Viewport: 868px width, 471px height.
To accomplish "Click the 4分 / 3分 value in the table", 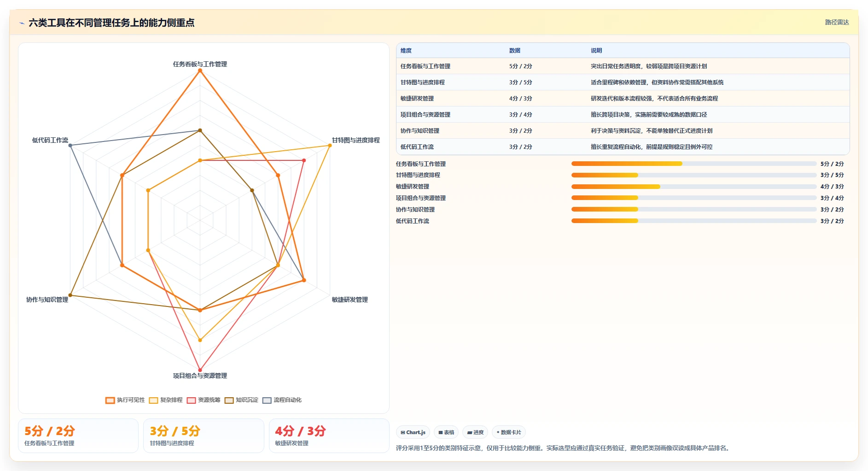I will pos(521,99).
